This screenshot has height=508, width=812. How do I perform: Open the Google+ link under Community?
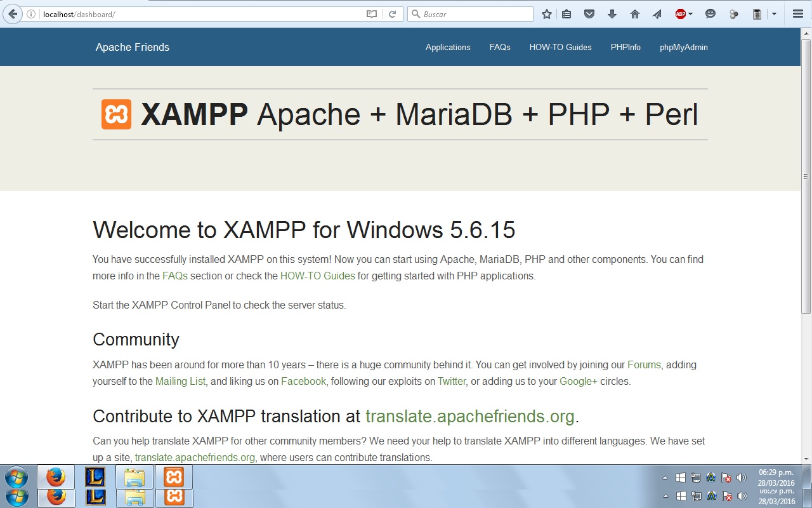[x=579, y=381]
